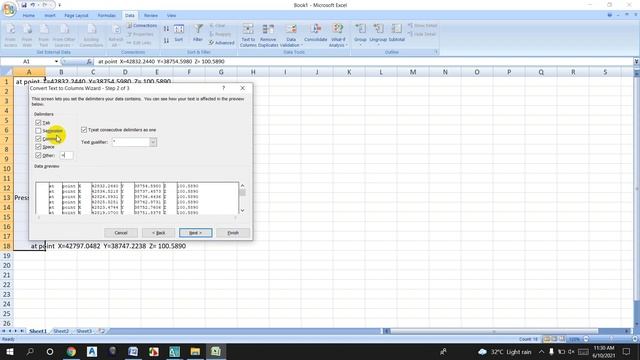Open the Review ribbon tab
Image resolution: width=640 pixels, height=360 pixels.
pos(151,16)
